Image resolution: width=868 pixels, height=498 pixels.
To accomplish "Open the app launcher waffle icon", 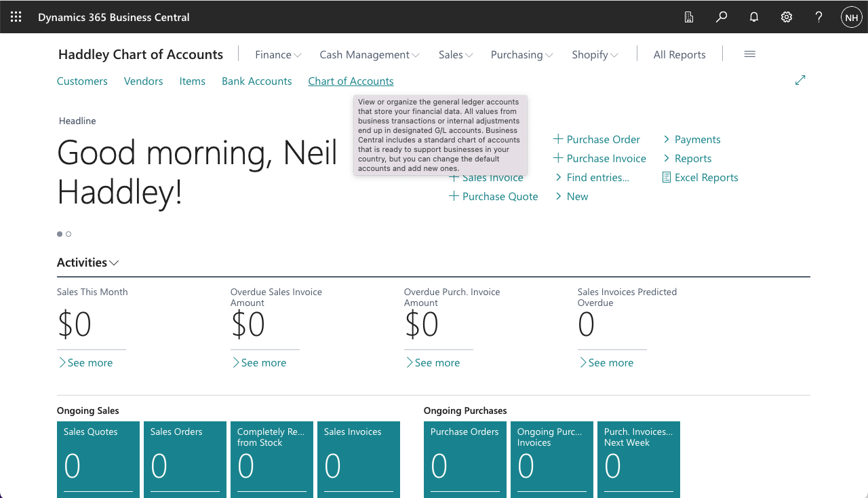I will click(x=16, y=17).
